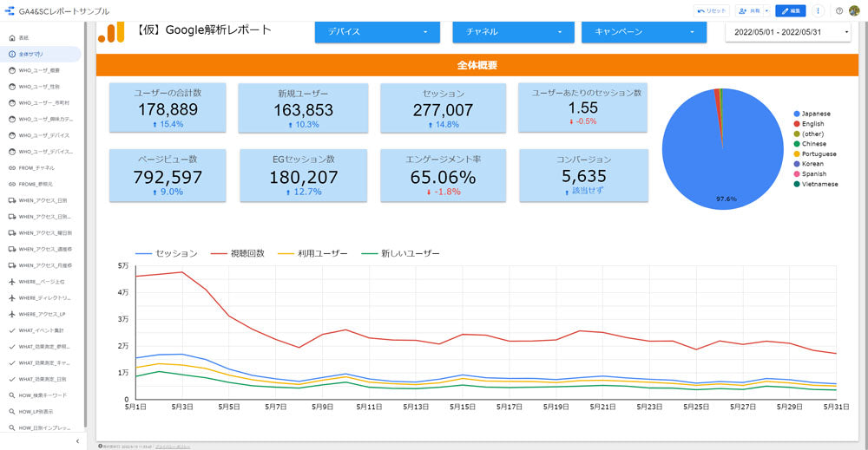
Task: Expand the チャネル filter dropdown
Action: click(x=513, y=32)
